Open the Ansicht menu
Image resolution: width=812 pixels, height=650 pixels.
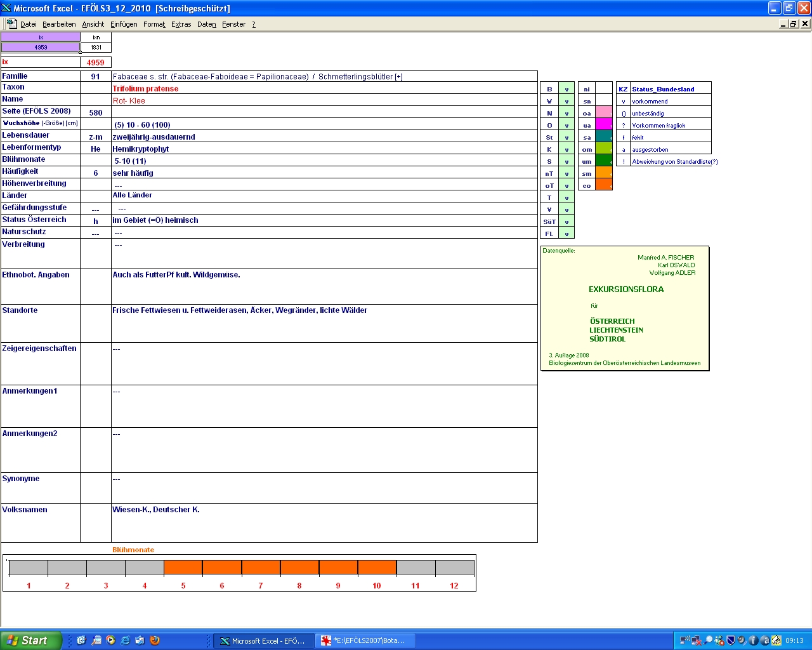pyautogui.click(x=93, y=24)
